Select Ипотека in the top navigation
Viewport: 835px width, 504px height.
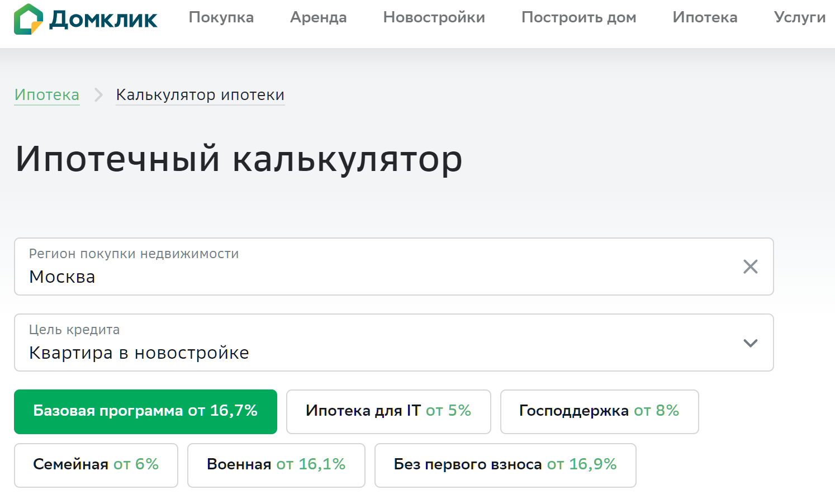[x=705, y=17]
